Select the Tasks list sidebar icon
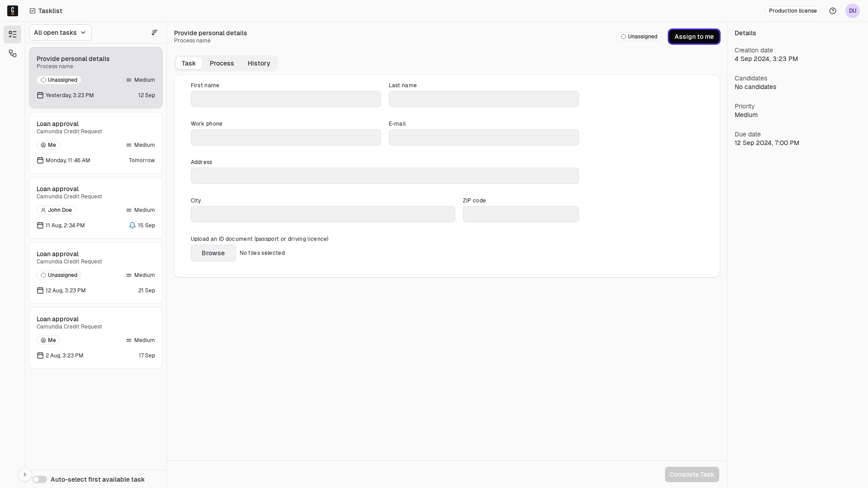Image resolution: width=868 pixels, height=488 pixels. click(x=13, y=34)
